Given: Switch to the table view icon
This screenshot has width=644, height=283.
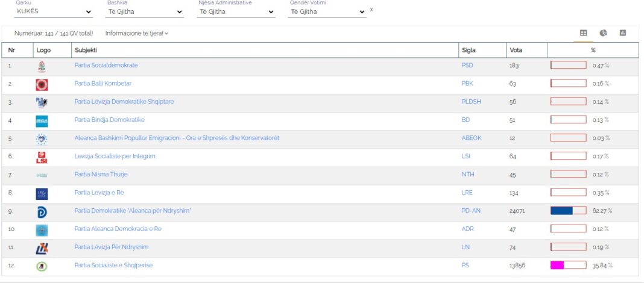Looking at the screenshot, I should coord(583,33).
